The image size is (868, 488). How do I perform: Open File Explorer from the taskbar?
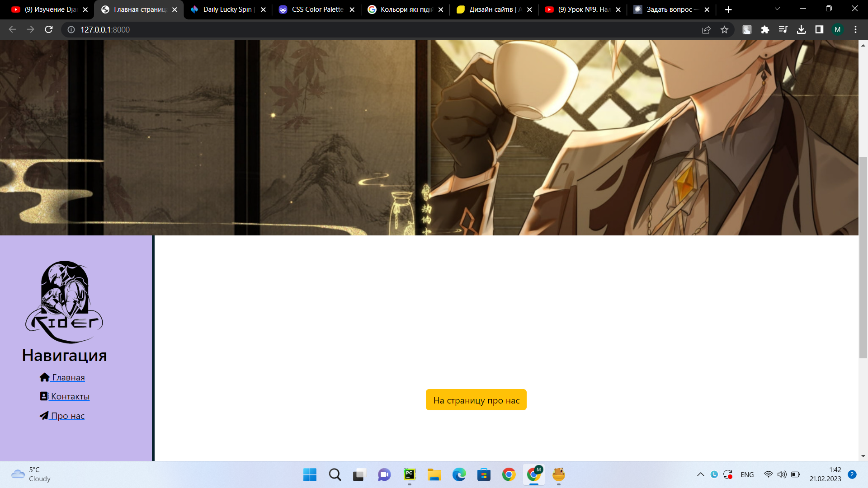point(434,474)
